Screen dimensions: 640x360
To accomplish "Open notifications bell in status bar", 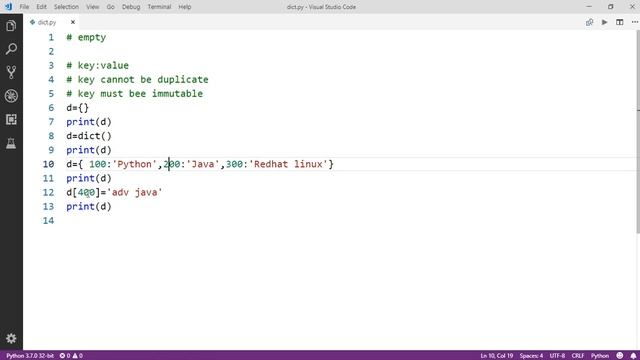I will 633,356.
